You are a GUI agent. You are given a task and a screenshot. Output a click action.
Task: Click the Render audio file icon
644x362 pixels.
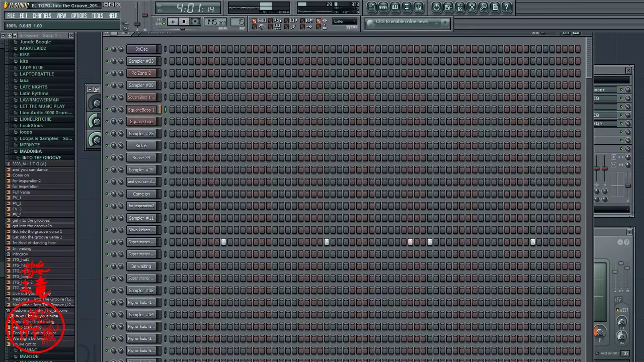click(460, 7)
